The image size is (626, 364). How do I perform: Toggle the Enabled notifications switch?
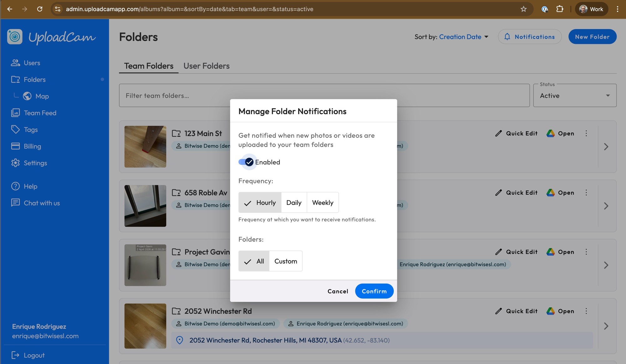pos(246,162)
